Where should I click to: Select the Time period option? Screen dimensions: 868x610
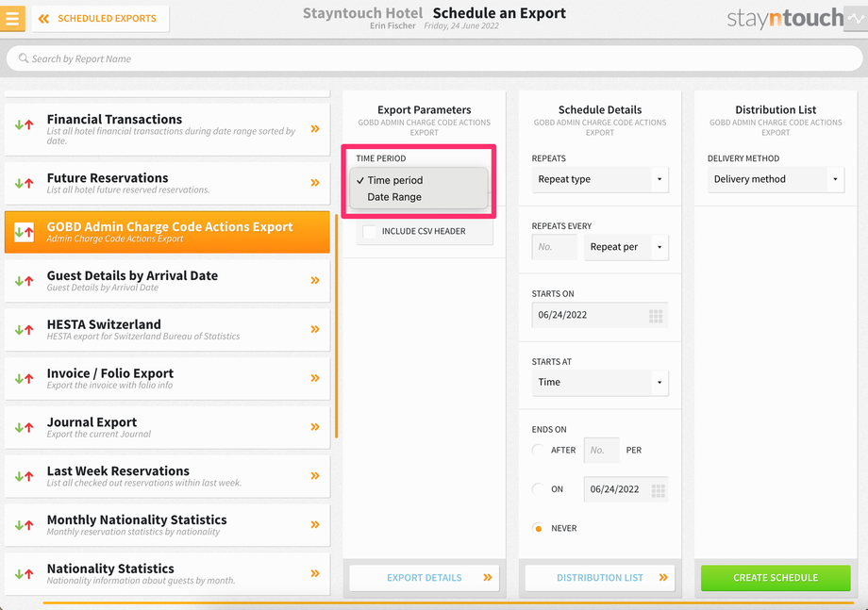point(419,180)
